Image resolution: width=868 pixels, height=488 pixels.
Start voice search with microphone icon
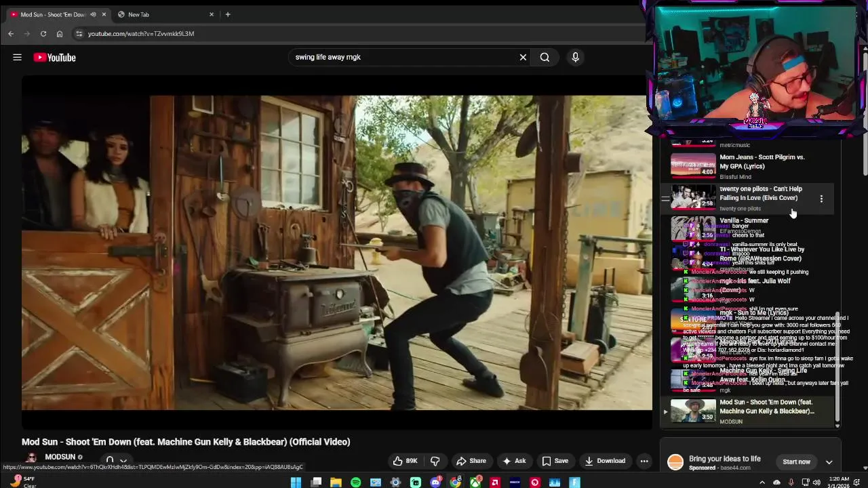click(575, 58)
